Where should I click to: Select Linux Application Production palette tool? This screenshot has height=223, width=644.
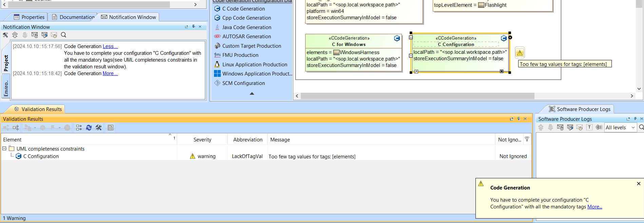click(254, 65)
